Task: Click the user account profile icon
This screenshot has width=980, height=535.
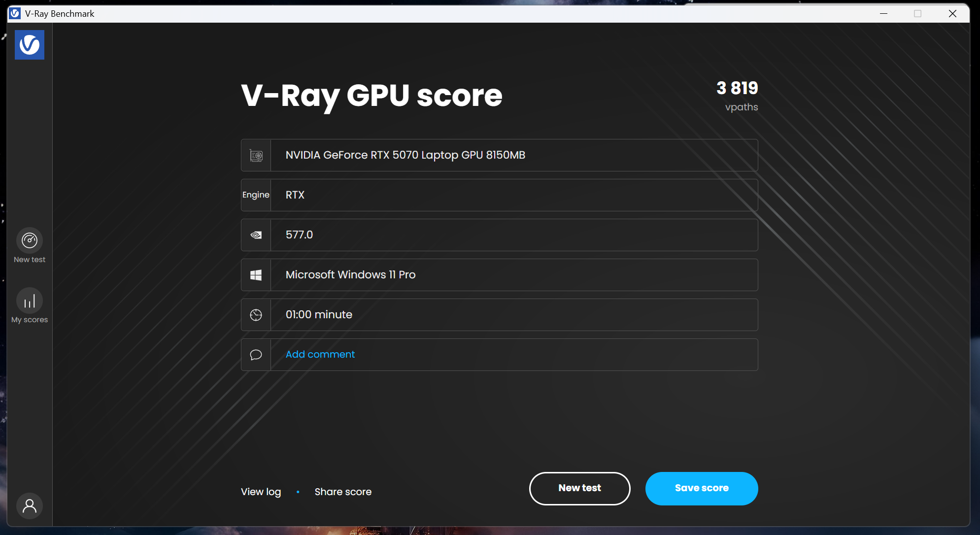Action: pos(30,506)
